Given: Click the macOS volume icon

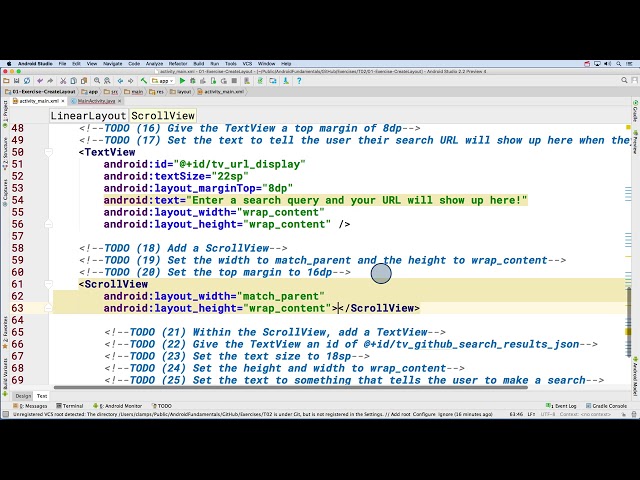Looking at the screenshot, I should pyautogui.click(x=608, y=64).
